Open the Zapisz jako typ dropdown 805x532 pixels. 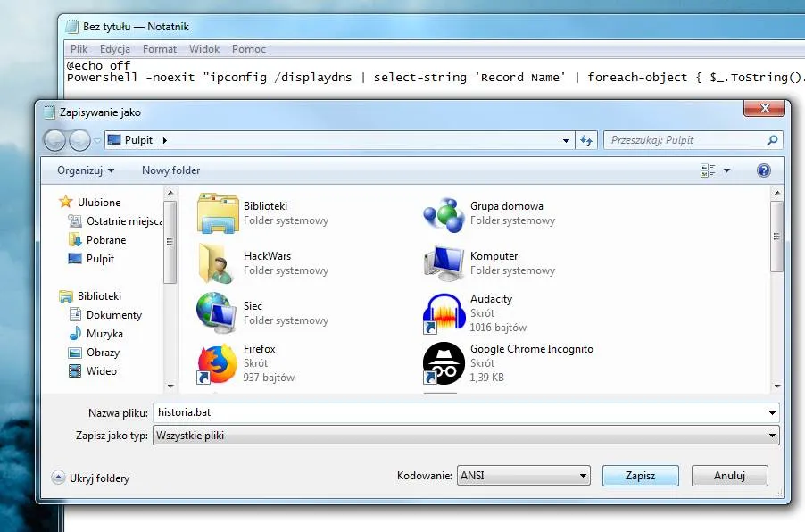464,436
